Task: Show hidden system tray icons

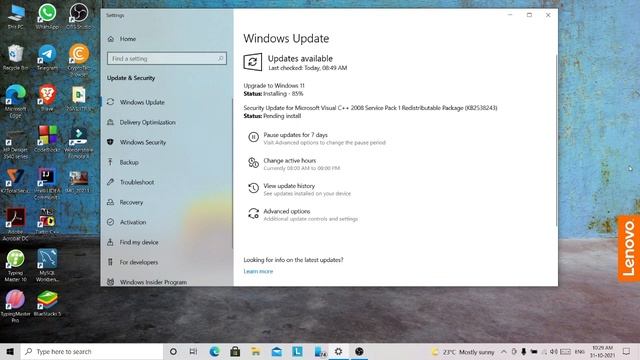Action: click(504, 351)
